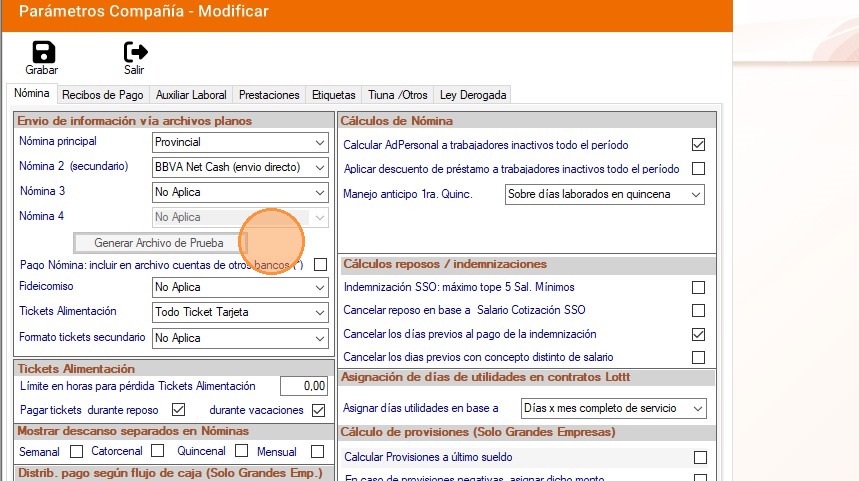Click the Cálculos reposos / indemnizaciones heading
The width and height of the screenshot is (859, 481).
445,264
